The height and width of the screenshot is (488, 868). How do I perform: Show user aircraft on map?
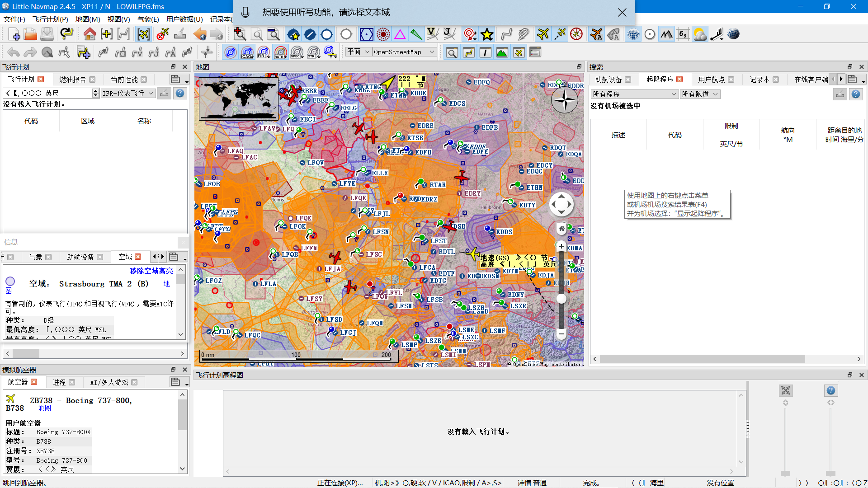pos(543,34)
